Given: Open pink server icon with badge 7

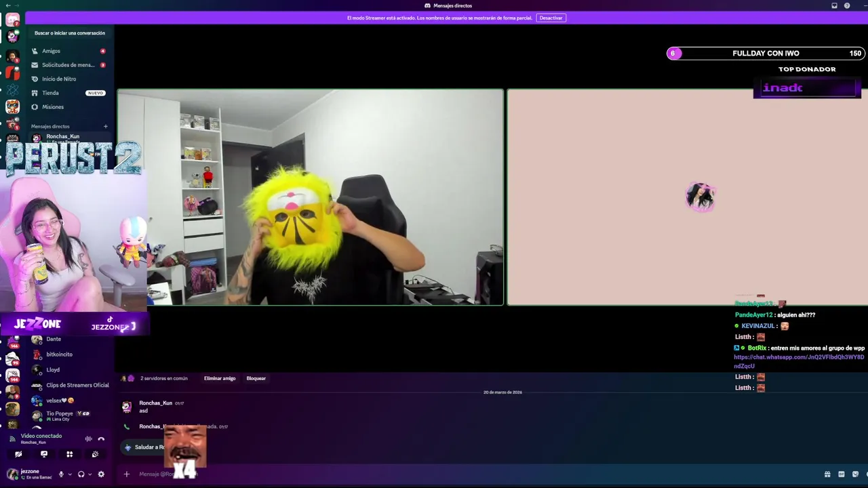Looking at the screenshot, I should tap(12, 20).
